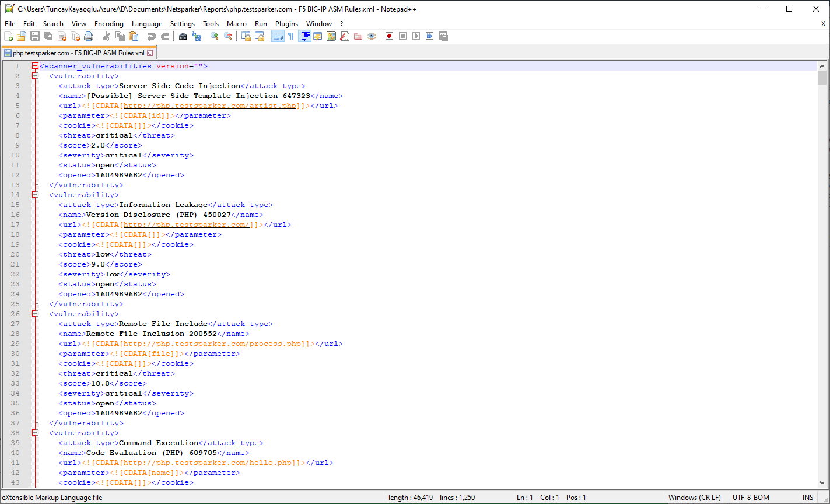Zoom in using the magnifier icon
Image resolution: width=830 pixels, height=504 pixels.
pos(215,36)
